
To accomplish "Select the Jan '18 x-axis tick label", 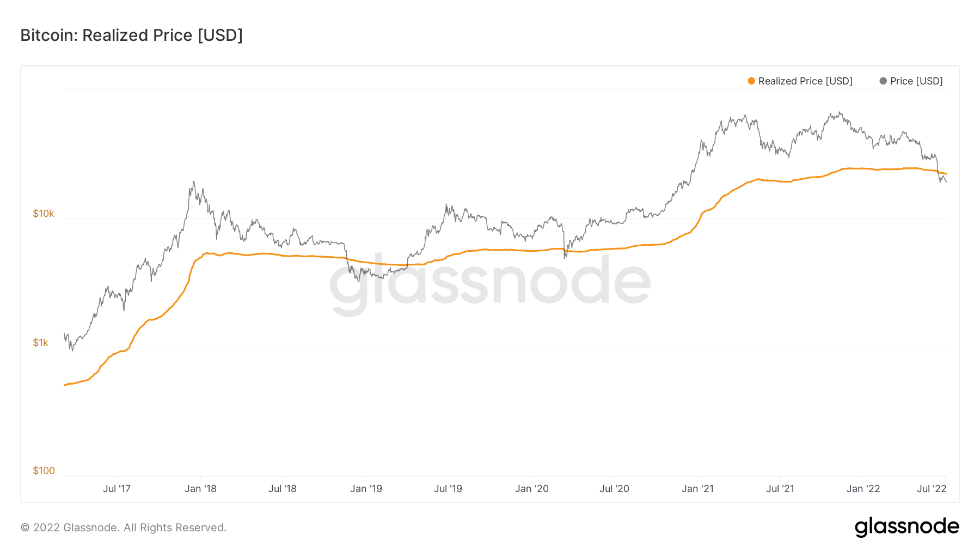I will 200,489.
